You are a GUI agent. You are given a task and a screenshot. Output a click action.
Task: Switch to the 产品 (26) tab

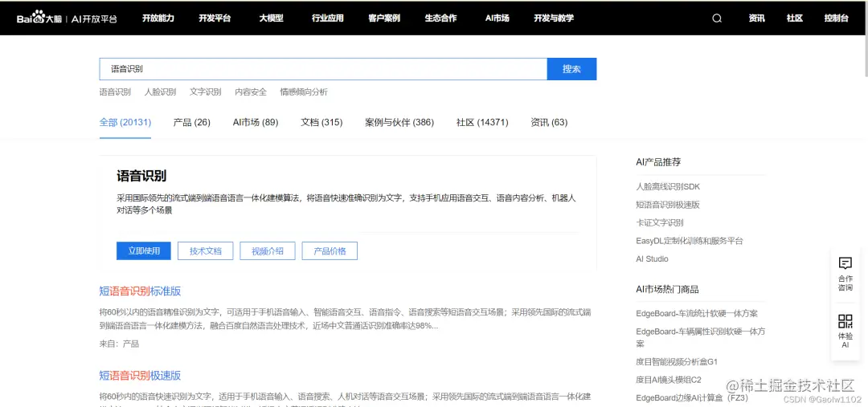191,122
